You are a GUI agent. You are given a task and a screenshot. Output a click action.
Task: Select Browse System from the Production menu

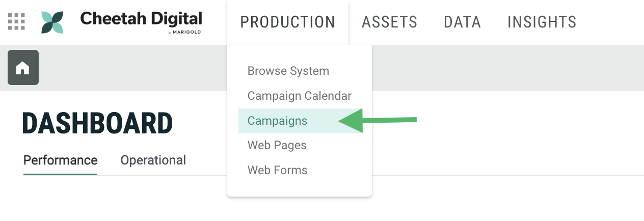[288, 71]
